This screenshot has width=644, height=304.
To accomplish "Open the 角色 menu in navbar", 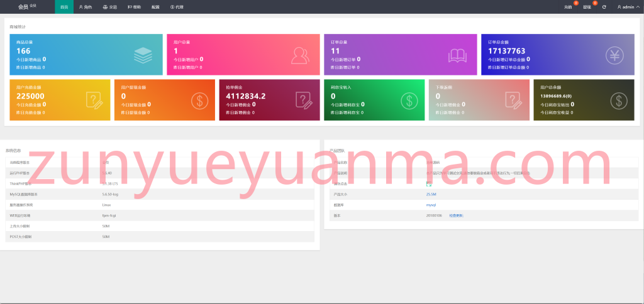I will [x=86, y=7].
